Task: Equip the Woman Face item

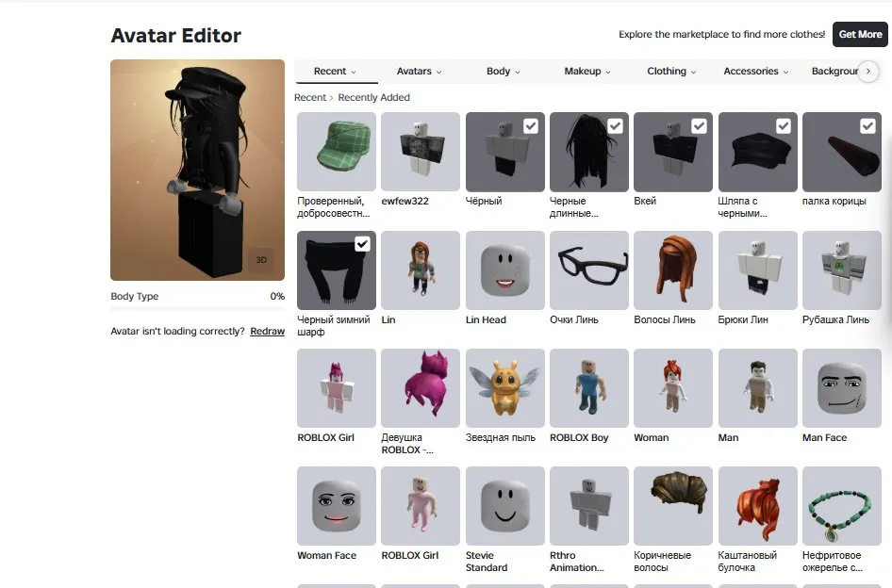Action: click(x=337, y=506)
